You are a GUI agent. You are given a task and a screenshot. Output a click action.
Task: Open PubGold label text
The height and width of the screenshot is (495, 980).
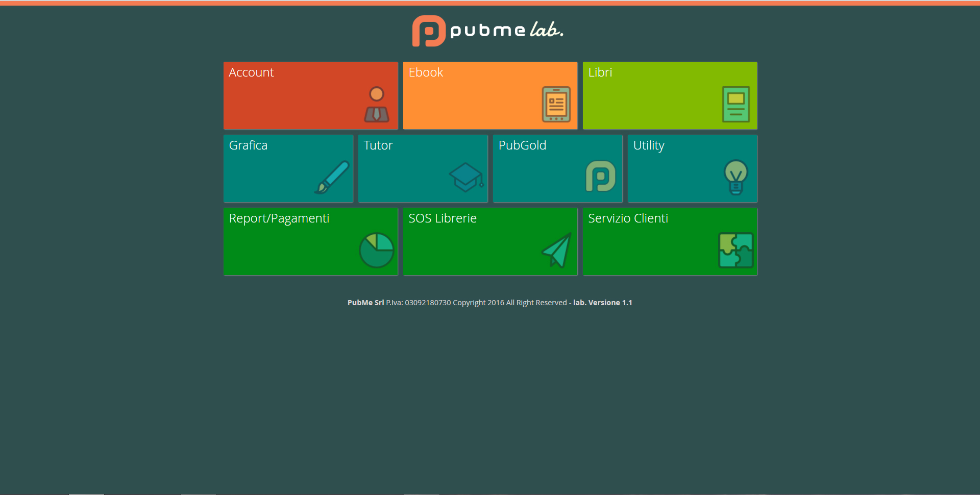coord(522,145)
